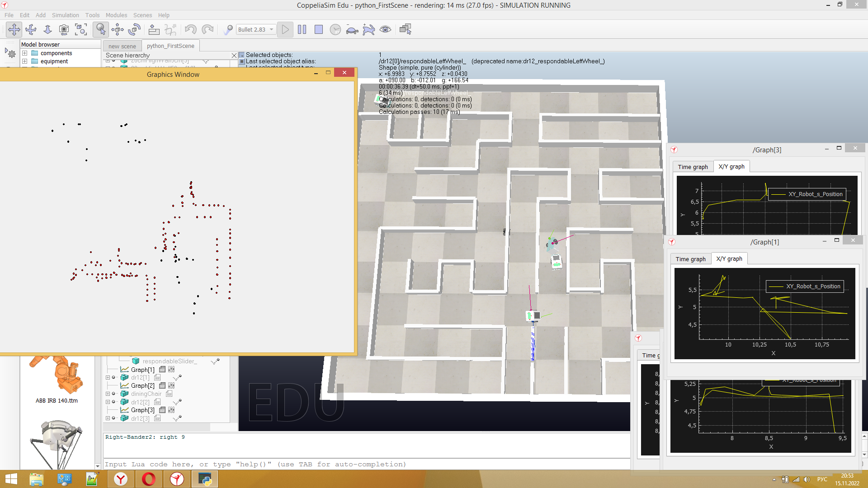
Task: Expand the components folder in Model browser
Action: tap(25, 53)
